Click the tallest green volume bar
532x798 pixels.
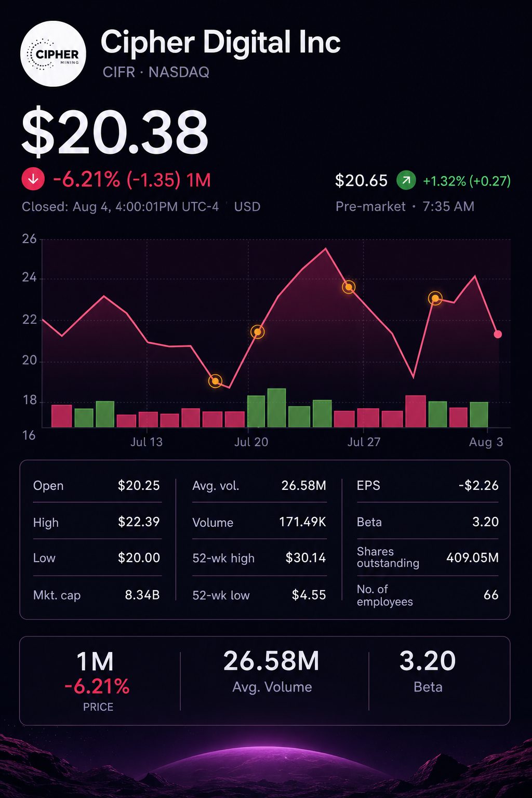276,408
